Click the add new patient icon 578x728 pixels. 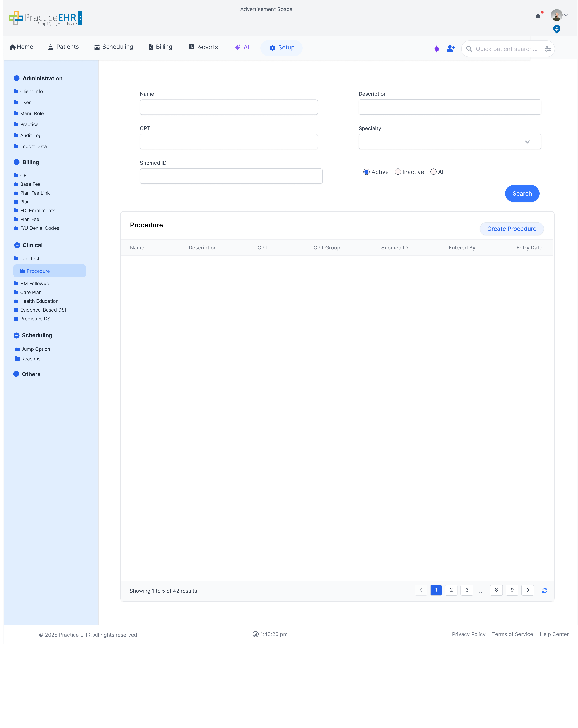coord(451,49)
